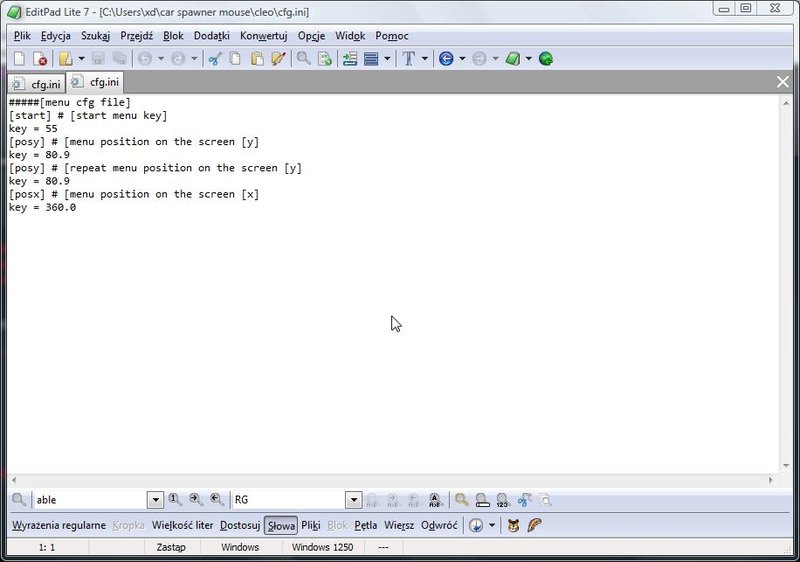Click the yellow Highlight matches magnifier icon
The height and width of the screenshot is (562, 800).
tap(462, 500)
